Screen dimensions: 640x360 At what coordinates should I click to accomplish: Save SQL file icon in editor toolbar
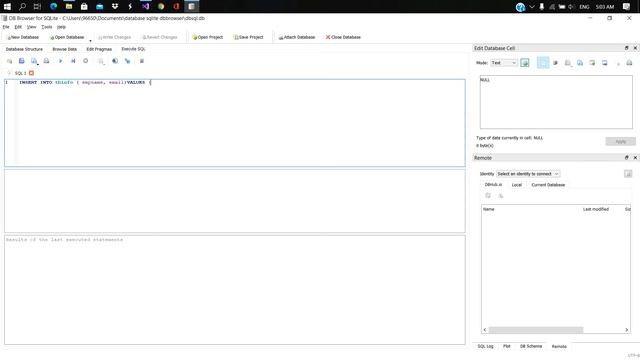tap(34, 61)
